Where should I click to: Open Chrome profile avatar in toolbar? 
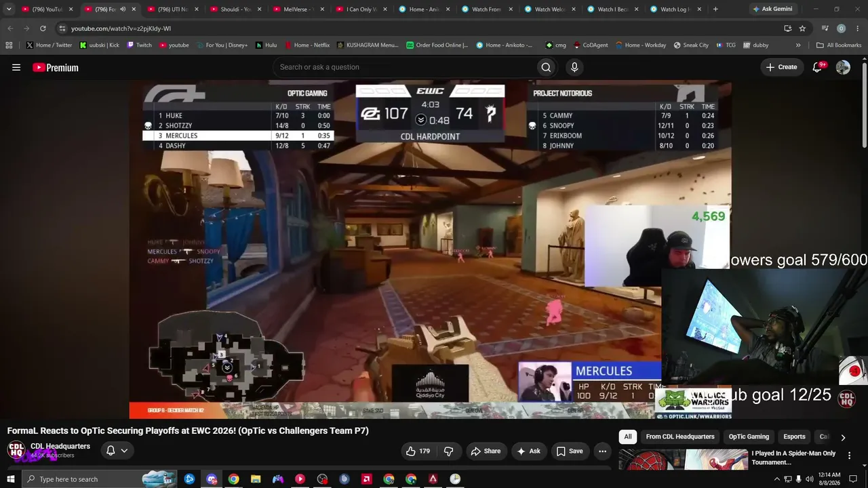(x=841, y=28)
